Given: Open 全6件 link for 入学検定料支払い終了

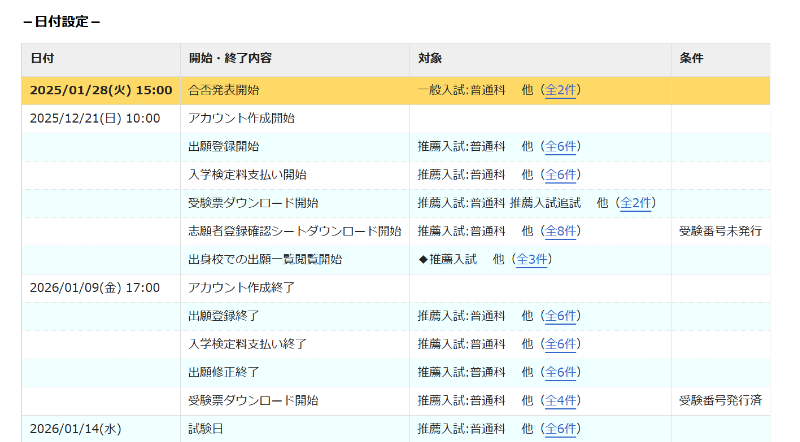Looking at the screenshot, I should point(560,344).
